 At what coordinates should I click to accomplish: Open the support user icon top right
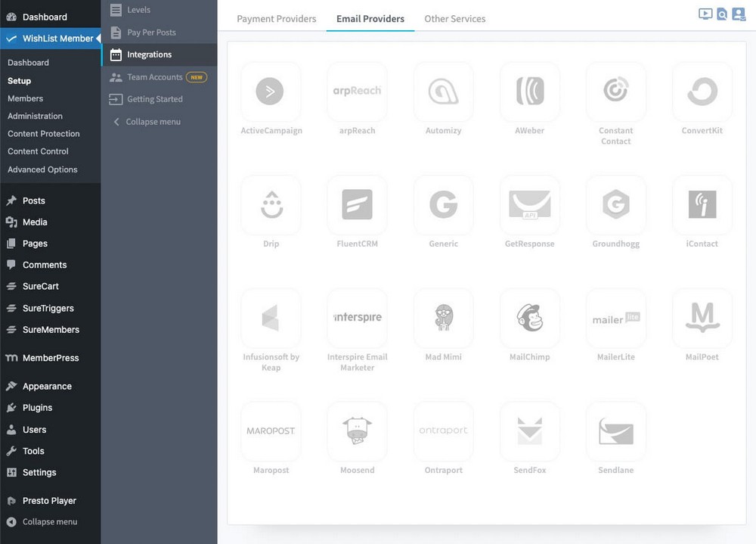click(739, 14)
